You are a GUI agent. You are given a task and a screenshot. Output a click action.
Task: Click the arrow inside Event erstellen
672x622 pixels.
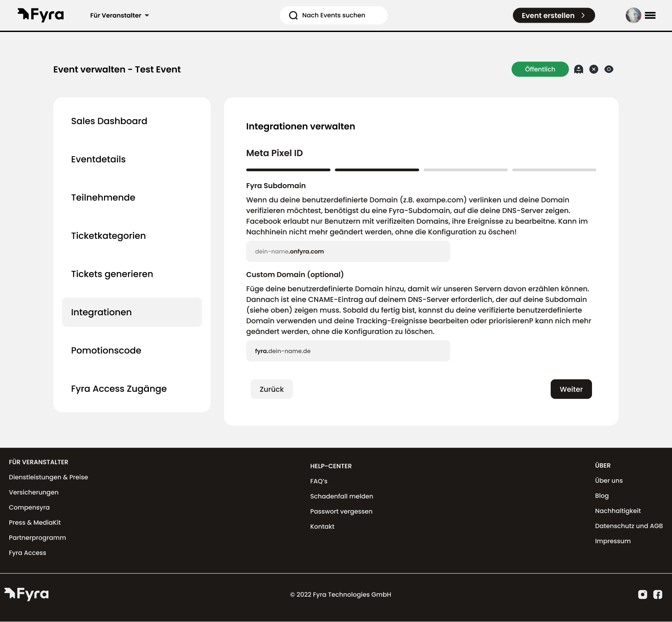[583, 15]
